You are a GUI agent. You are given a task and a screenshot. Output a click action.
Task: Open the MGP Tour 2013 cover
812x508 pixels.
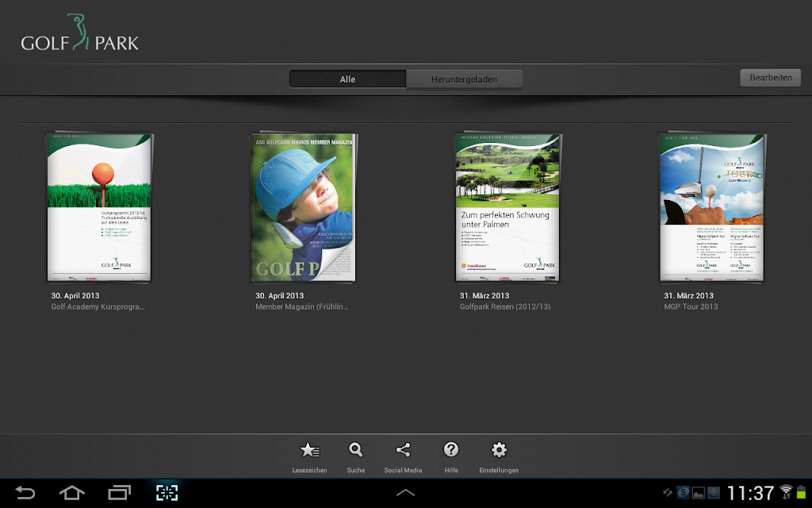[x=711, y=207]
